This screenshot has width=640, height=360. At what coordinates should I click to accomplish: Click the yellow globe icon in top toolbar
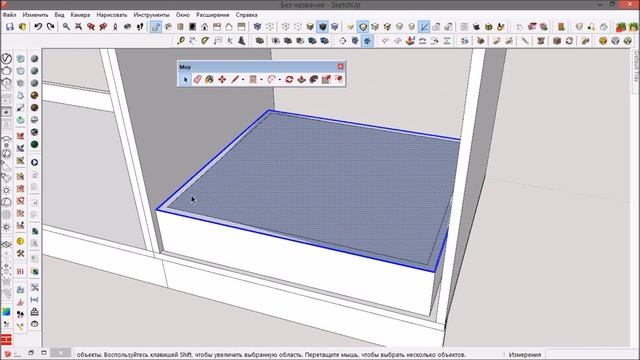click(x=603, y=40)
